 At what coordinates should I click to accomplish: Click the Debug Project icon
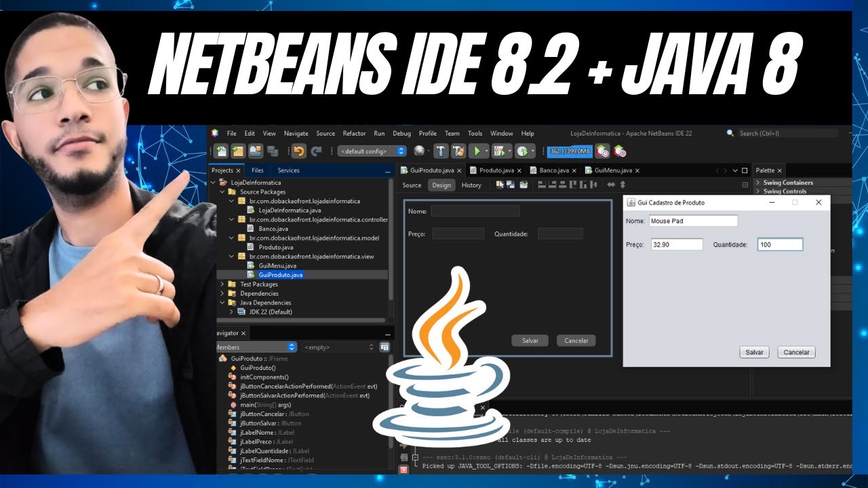pos(499,151)
